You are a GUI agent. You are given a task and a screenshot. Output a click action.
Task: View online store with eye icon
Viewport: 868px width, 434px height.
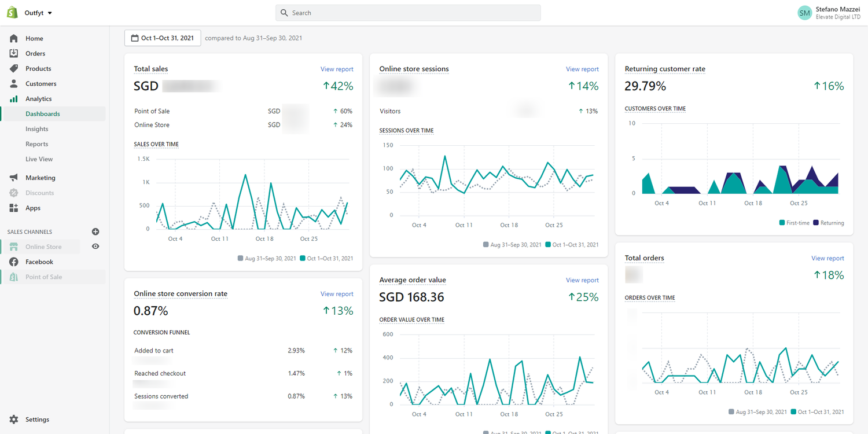tap(95, 247)
